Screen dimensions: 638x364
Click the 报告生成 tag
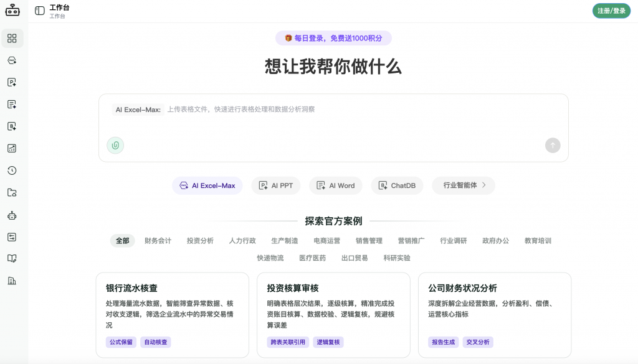[444, 342]
